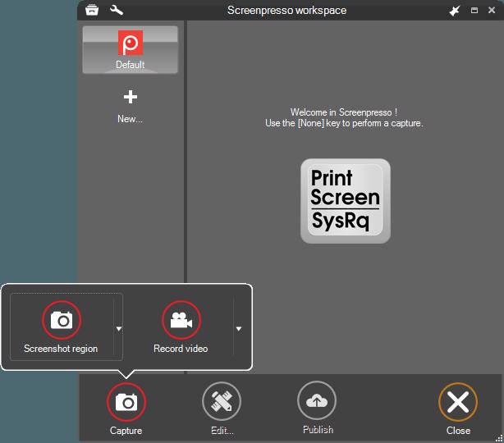Image resolution: width=504 pixels, height=443 pixels.
Task: Close window using title bar X
Action: pos(492,10)
